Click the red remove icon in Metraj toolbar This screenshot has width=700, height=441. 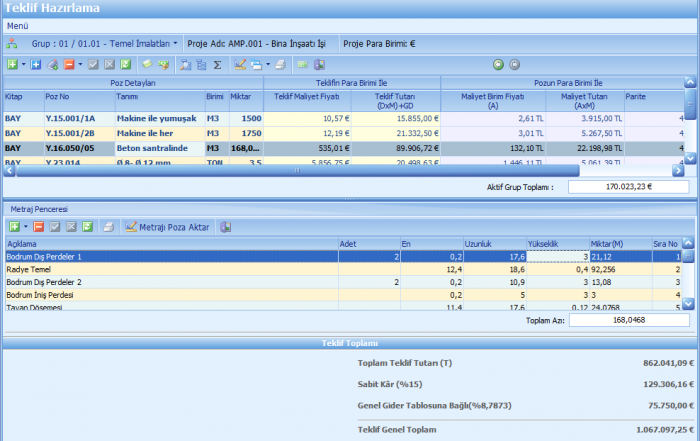38,227
